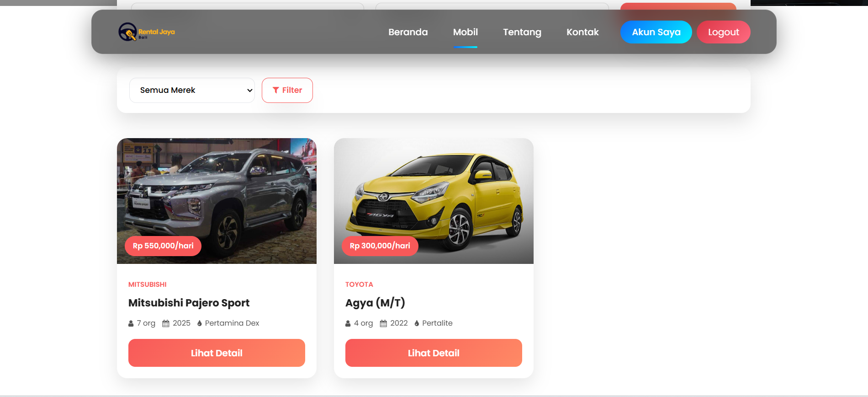This screenshot has width=868, height=397.
Task: Navigate to Kontak in the navbar
Action: click(x=582, y=32)
